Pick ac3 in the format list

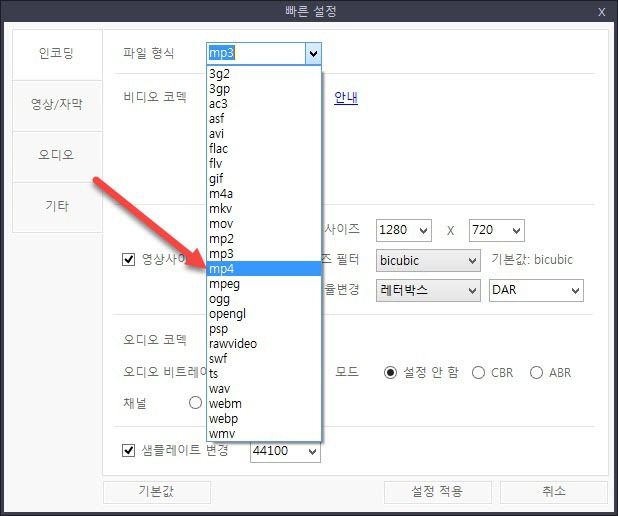point(264,104)
